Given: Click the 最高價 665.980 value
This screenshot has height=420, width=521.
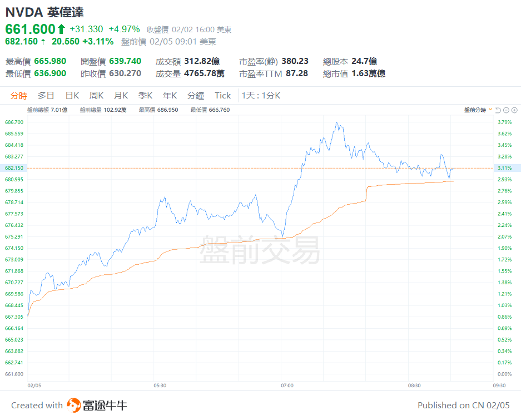Looking at the screenshot, I should tap(50, 61).
